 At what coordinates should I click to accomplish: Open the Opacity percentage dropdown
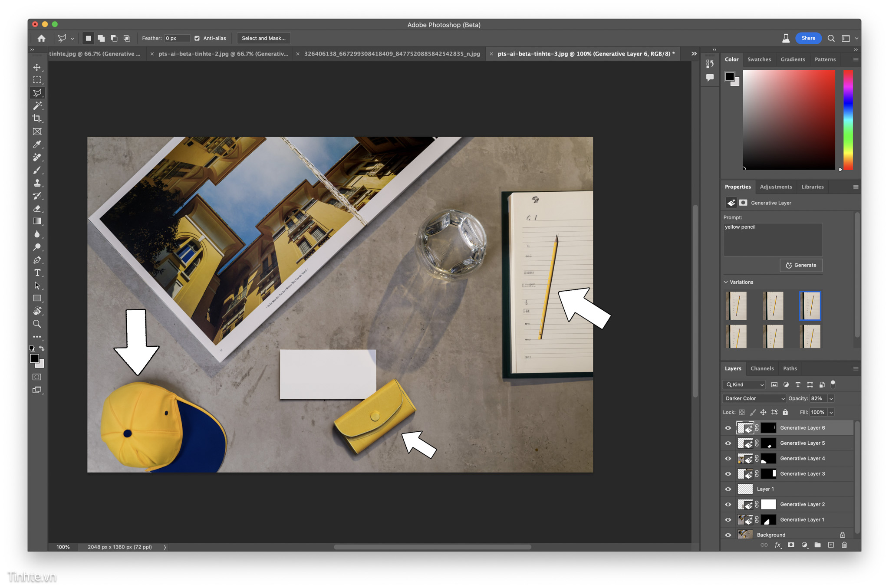pos(833,398)
